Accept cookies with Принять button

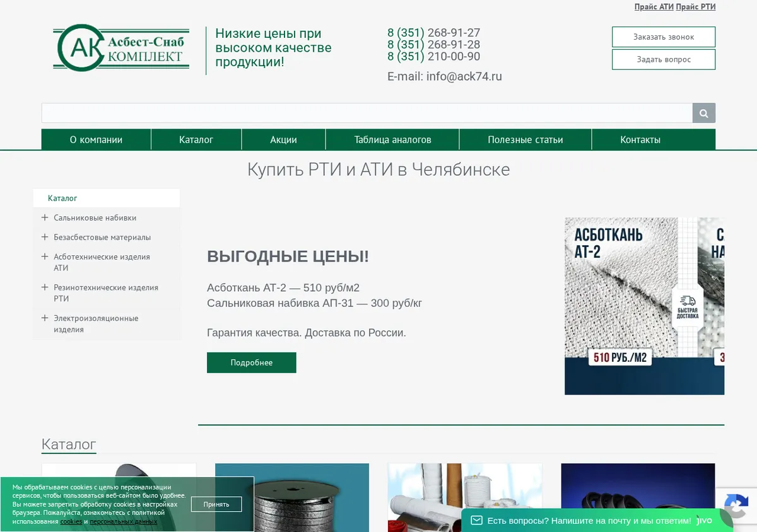click(x=216, y=504)
